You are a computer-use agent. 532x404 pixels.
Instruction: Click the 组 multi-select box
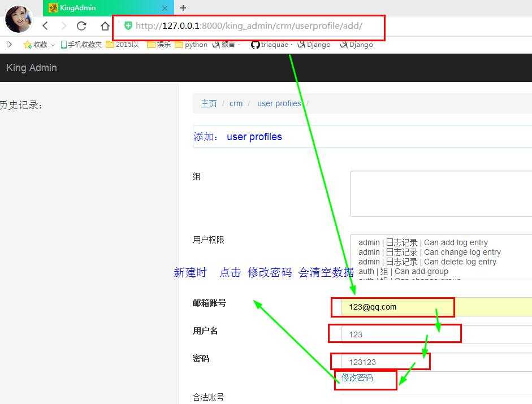(x=441, y=194)
